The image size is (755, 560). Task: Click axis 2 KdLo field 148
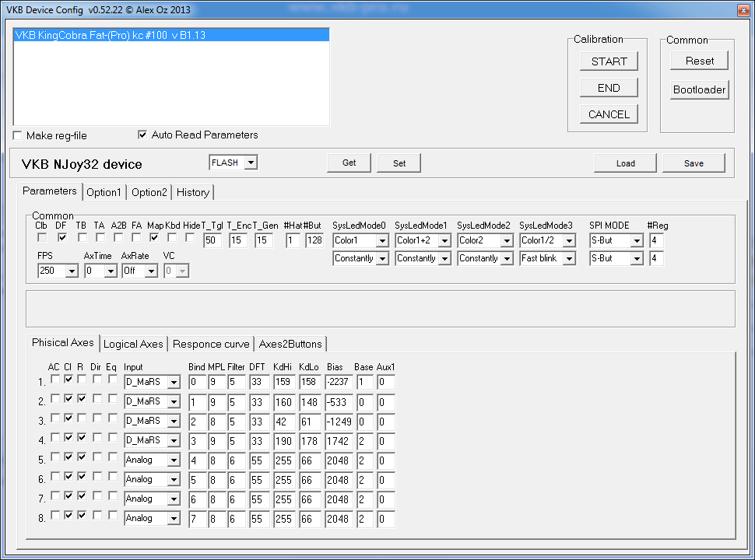(310, 402)
